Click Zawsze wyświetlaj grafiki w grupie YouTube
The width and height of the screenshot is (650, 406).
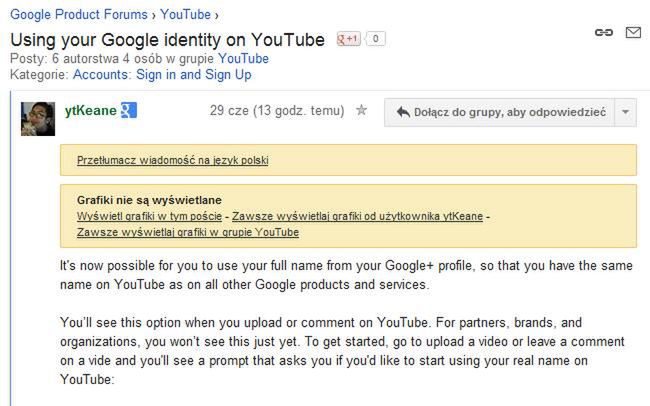[188, 232]
